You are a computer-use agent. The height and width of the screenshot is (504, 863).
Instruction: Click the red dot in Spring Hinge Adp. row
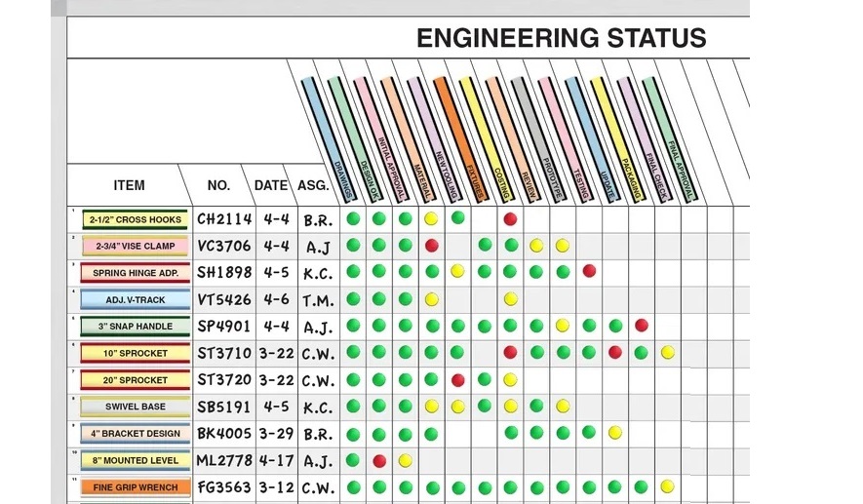tap(589, 271)
